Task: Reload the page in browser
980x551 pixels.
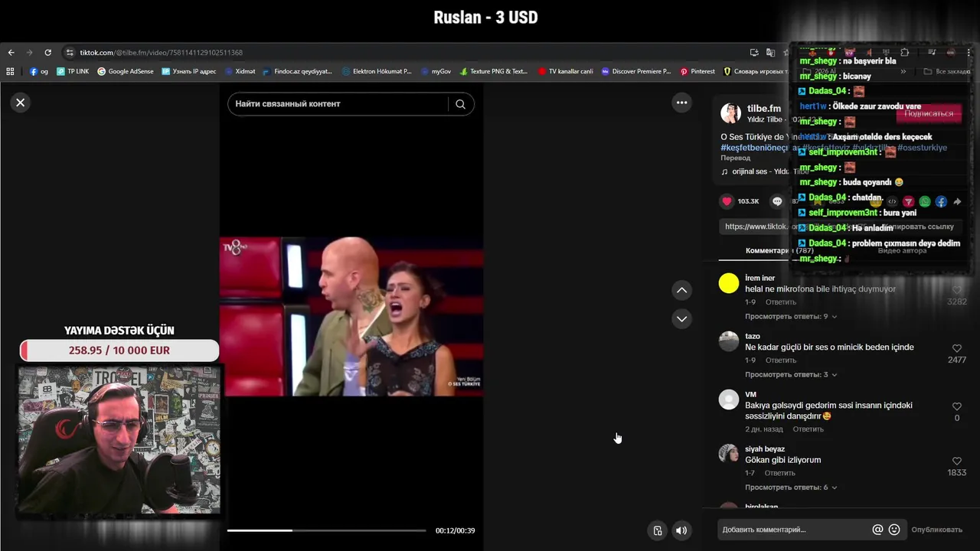Action: pos(47,53)
